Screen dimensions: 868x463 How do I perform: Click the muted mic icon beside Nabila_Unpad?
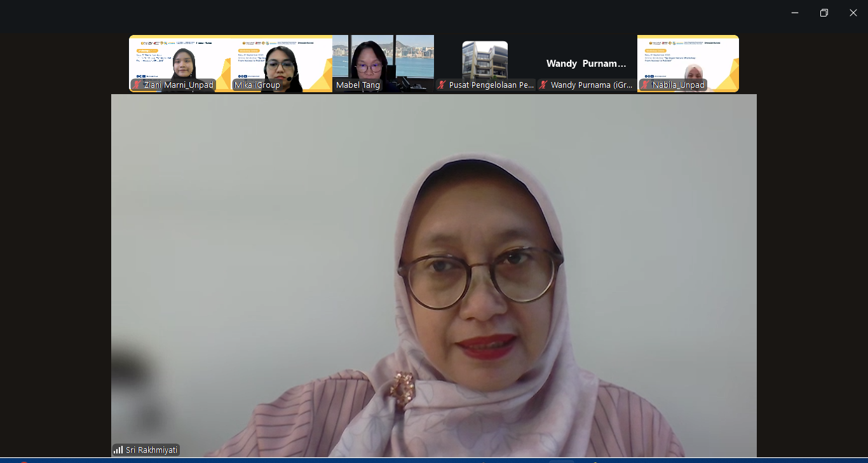point(645,85)
